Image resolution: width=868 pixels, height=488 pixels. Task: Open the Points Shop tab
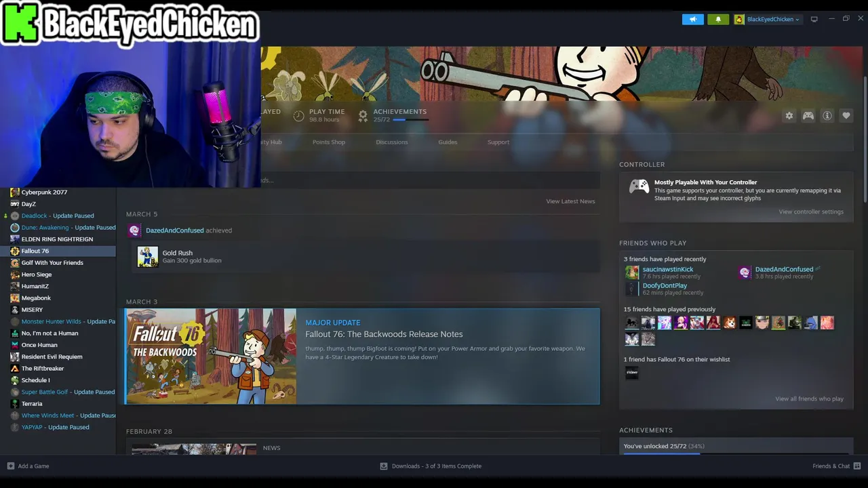[329, 142]
